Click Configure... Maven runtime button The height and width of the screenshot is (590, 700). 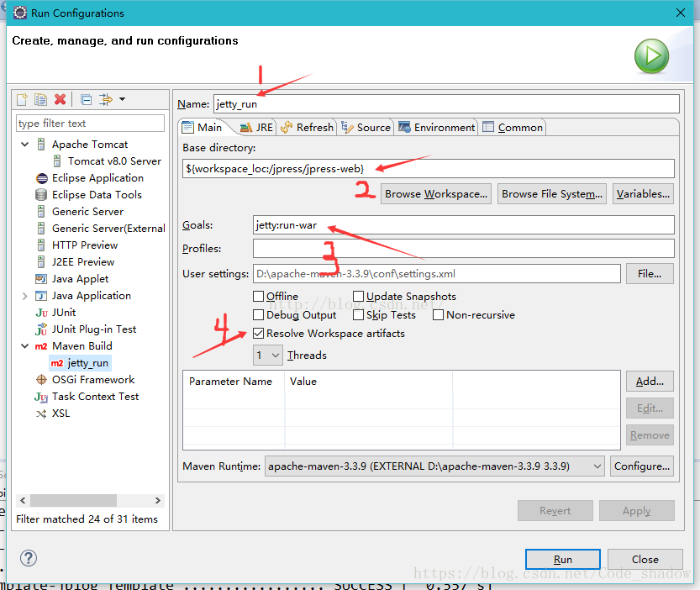(x=642, y=466)
